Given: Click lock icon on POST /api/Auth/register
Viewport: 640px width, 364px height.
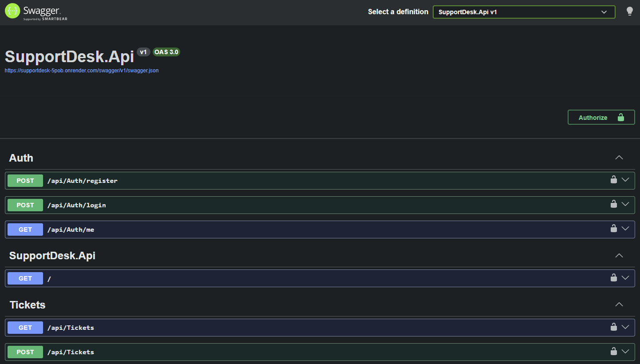Looking at the screenshot, I should 614,180.
